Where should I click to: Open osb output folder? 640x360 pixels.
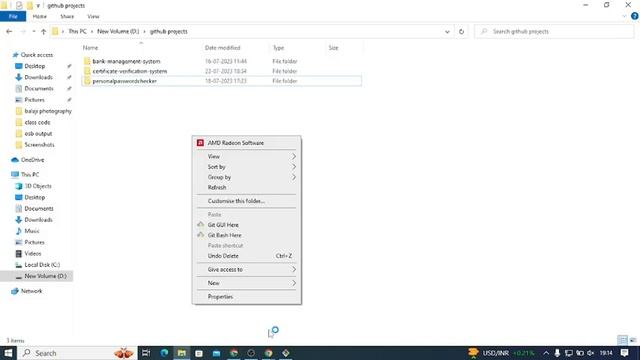(x=38, y=133)
